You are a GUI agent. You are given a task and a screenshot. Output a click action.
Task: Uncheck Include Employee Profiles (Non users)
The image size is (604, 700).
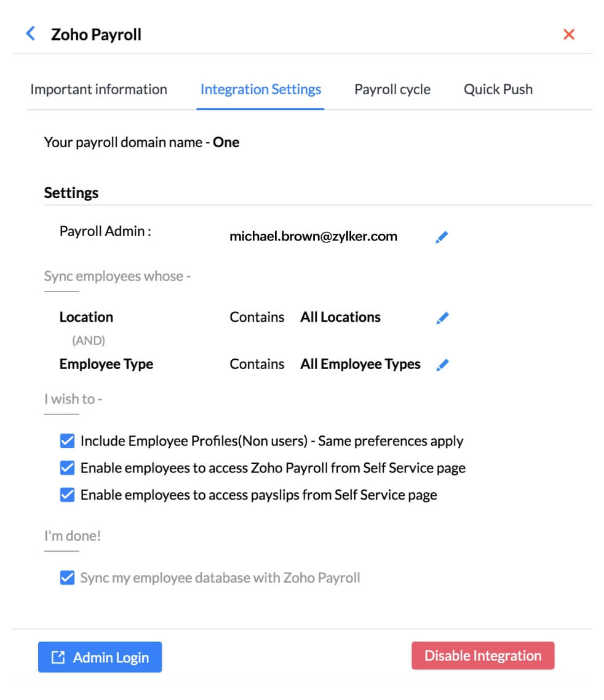click(x=67, y=441)
